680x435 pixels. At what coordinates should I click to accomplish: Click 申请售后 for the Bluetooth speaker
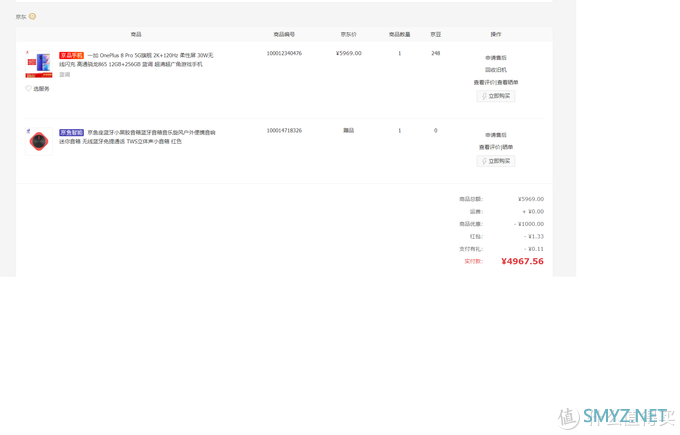pos(496,135)
